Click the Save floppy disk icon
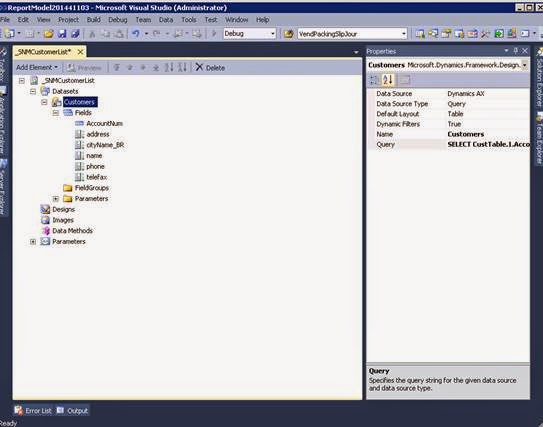Image resolution: width=543 pixels, height=427 pixels. pyautogui.click(x=62, y=34)
